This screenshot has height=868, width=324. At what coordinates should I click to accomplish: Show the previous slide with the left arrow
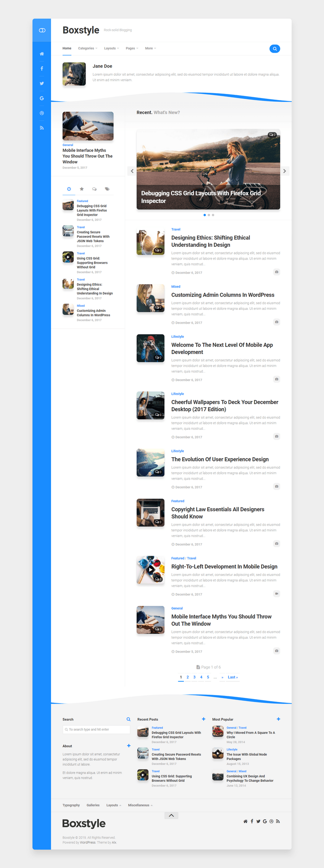coord(132,171)
